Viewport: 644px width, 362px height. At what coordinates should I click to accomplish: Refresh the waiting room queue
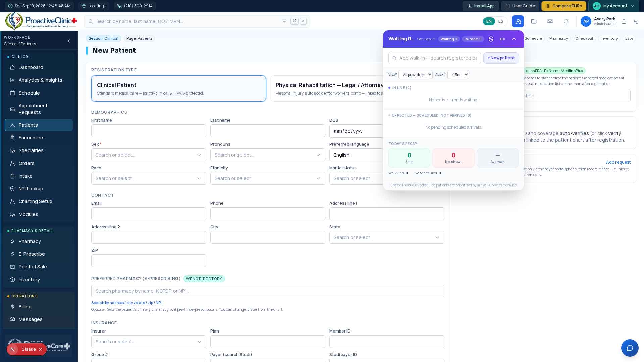coord(491,39)
